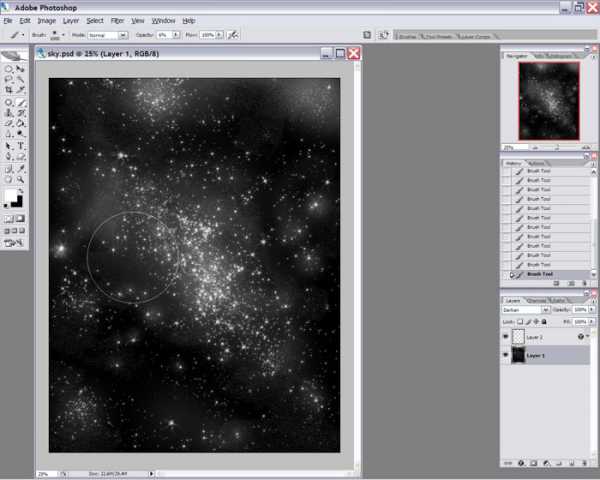The width and height of the screenshot is (600, 480).
Task: Select the Zoom magnifier tool
Action: (x=21, y=179)
